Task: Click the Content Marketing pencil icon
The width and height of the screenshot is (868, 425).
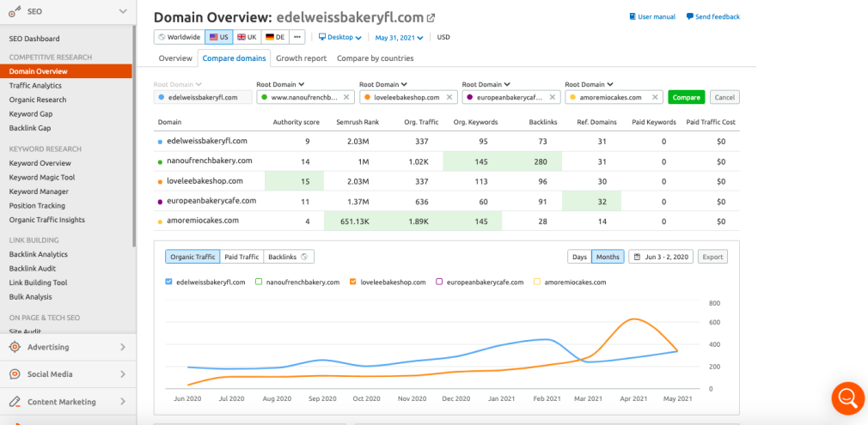Action: pos(15,402)
